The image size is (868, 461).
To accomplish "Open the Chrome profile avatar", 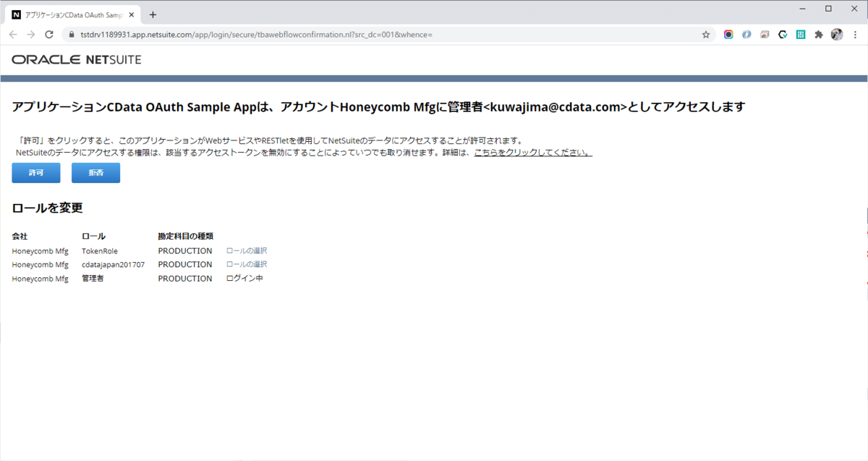I will 837,34.
